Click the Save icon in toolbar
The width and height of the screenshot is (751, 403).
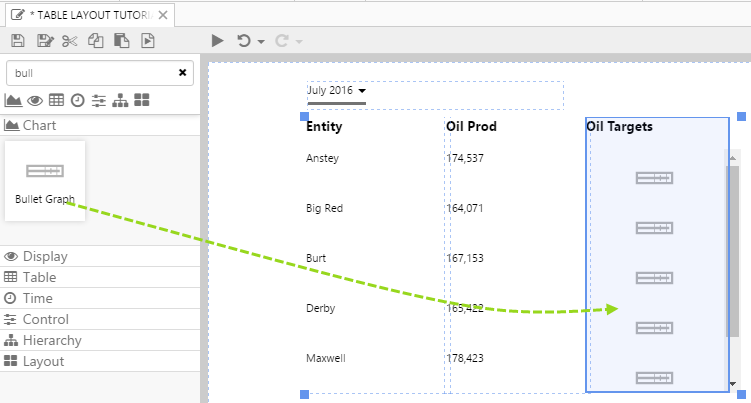click(x=17, y=41)
